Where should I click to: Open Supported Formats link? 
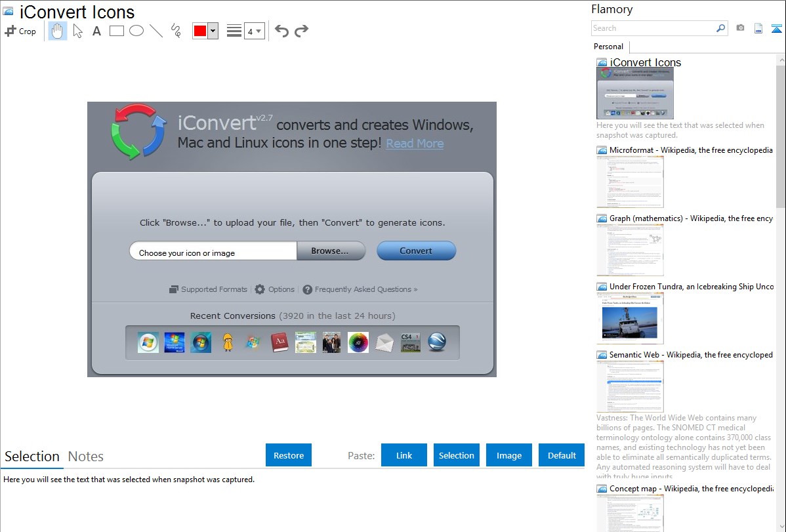point(208,289)
